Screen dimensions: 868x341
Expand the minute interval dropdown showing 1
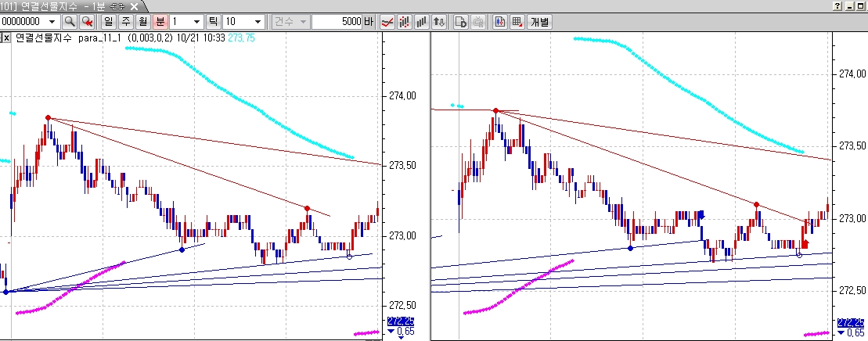click(x=196, y=22)
